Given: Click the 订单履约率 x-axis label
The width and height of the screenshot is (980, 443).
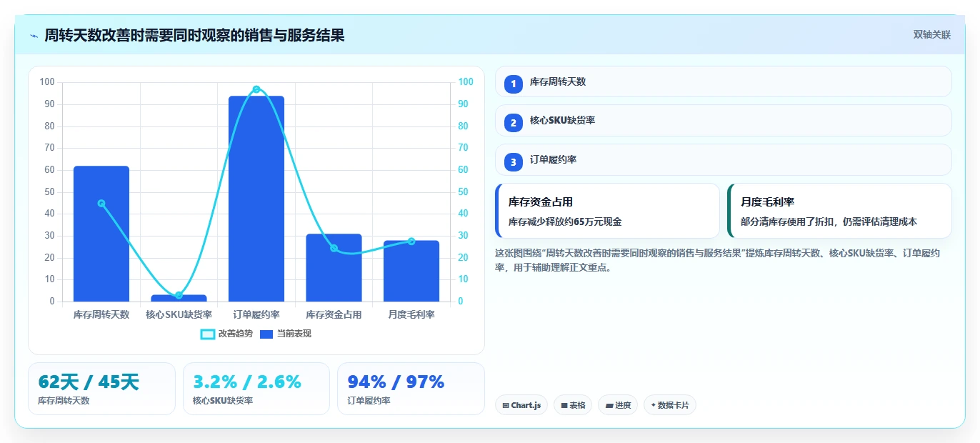Looking at the screenshot, I should pyautogui.click(x=256, y=314).
